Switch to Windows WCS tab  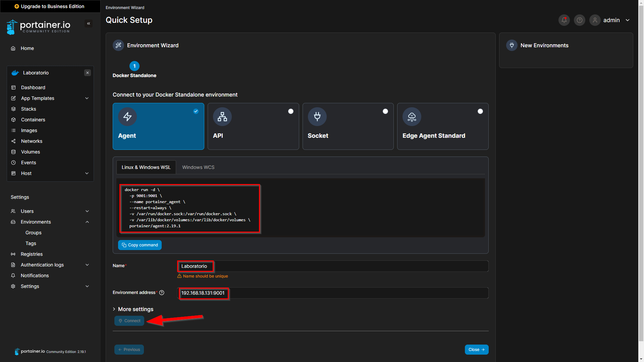point(198,167)
